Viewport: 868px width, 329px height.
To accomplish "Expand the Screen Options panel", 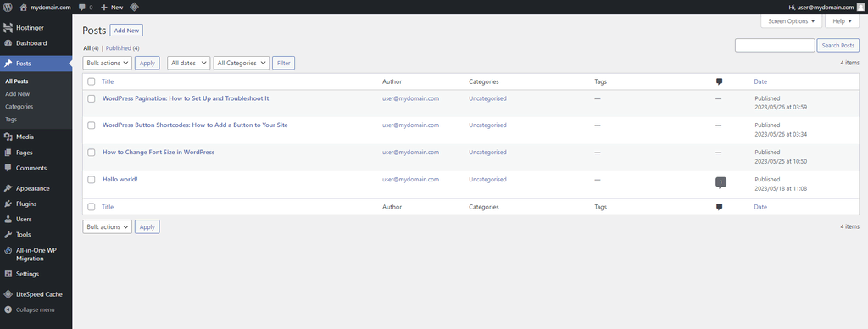I will (x=791, y=21).
